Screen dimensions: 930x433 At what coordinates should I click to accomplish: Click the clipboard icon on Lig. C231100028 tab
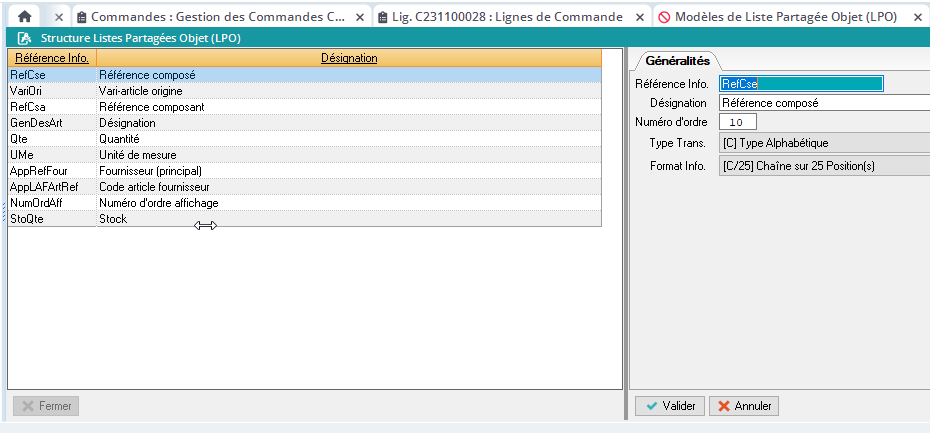(x=383, y=18)
